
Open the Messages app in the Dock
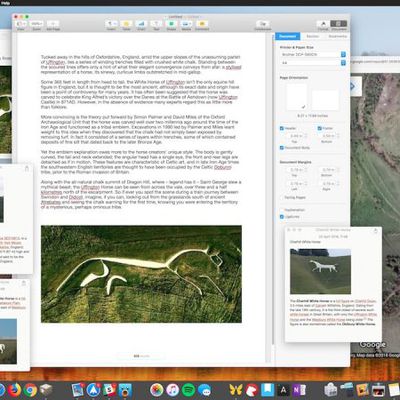coord(204,389)
